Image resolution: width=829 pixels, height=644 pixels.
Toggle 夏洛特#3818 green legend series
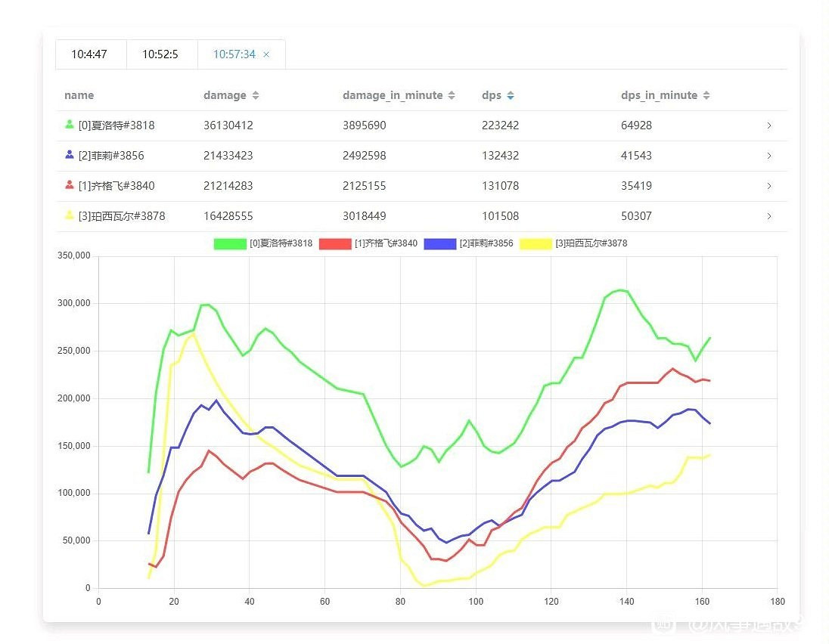tap(231, 243)
